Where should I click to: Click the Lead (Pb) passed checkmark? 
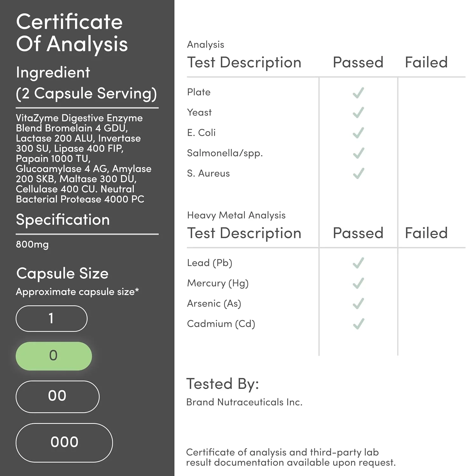tap(358, 263)
